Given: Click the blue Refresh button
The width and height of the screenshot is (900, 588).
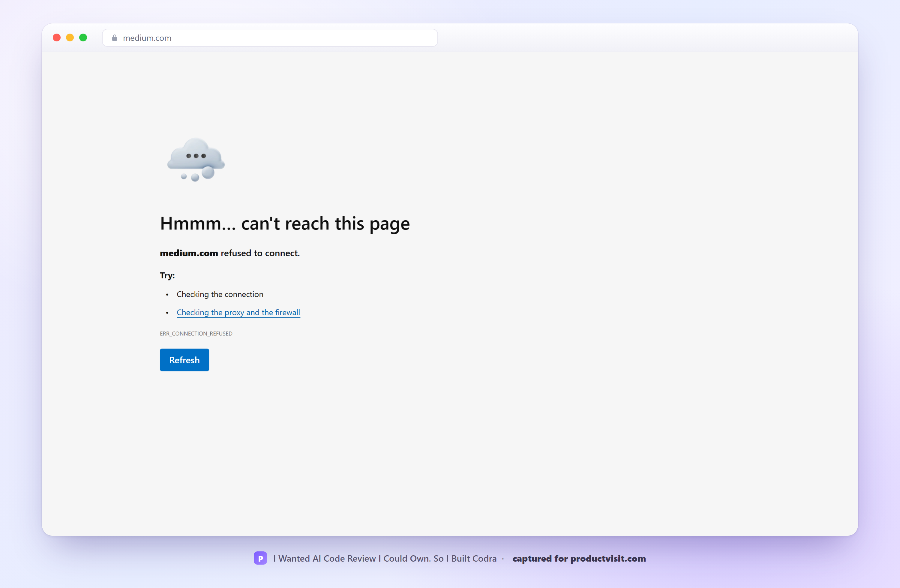Looking at the screenshot, I should [184, 360].
